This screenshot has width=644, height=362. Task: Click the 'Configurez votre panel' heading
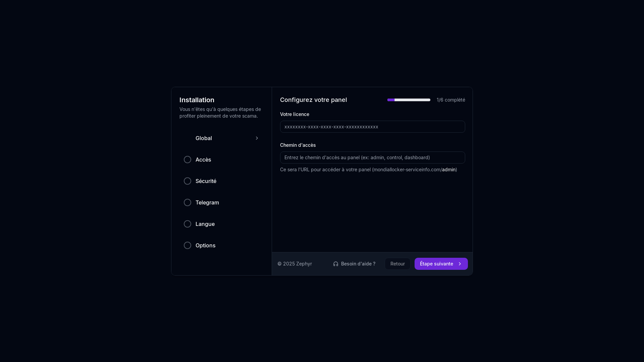point(313,100)
